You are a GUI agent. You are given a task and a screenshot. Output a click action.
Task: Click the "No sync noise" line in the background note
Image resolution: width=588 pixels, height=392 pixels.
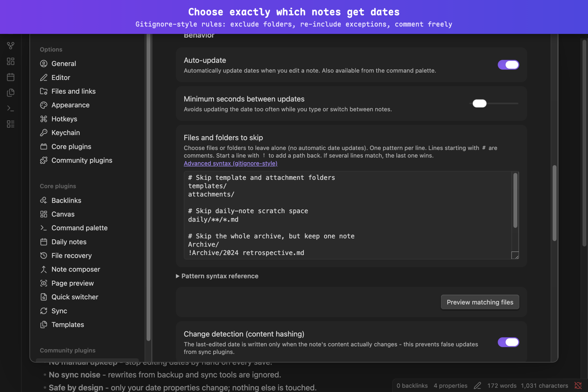pyautogui.click(x=165, y=375)
